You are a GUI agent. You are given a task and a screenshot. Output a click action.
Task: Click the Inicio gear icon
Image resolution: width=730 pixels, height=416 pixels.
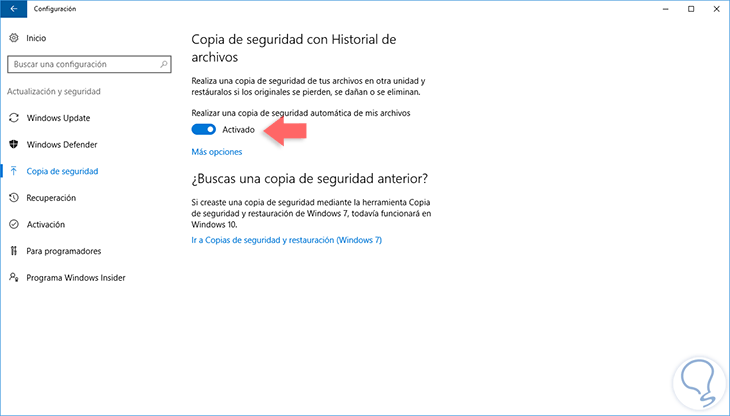[14, 38]
